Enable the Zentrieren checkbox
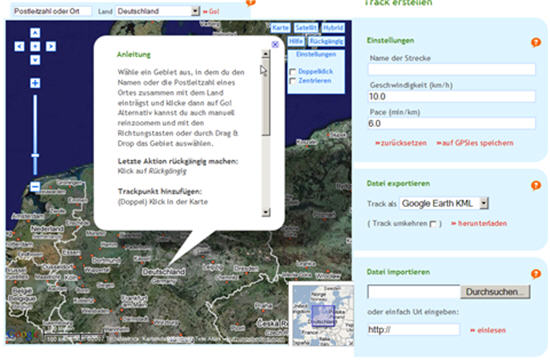550x360 pixels. tap(293, 81)
